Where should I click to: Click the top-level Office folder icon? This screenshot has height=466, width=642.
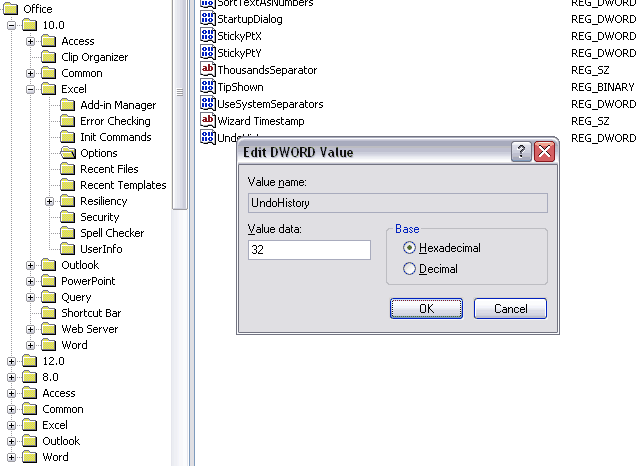point(11,9)
